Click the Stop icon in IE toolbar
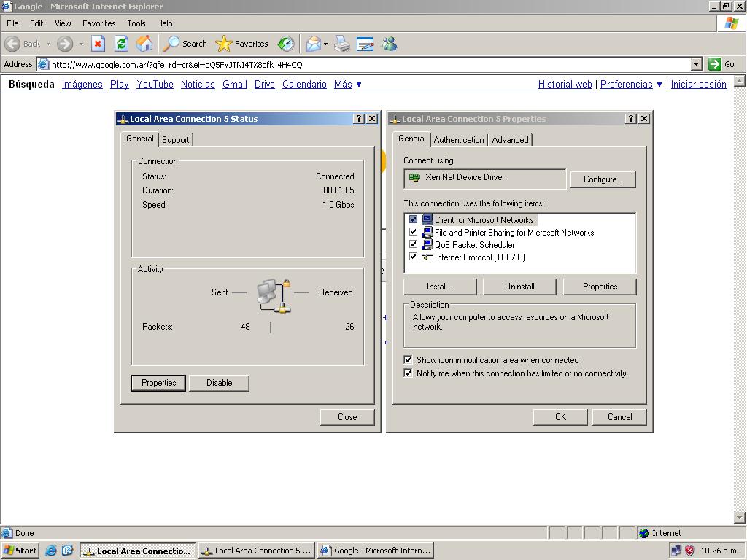 pyautogui.click(x=98, y=44)
